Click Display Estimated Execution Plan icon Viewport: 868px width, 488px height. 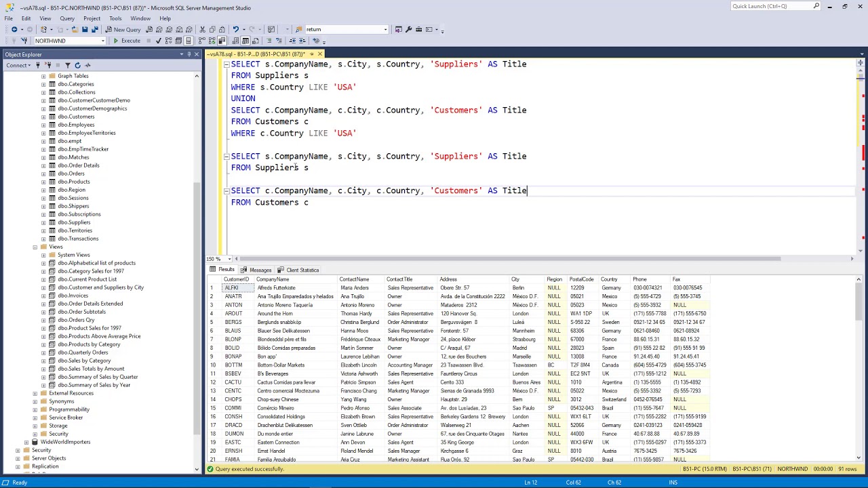point(169,41)
